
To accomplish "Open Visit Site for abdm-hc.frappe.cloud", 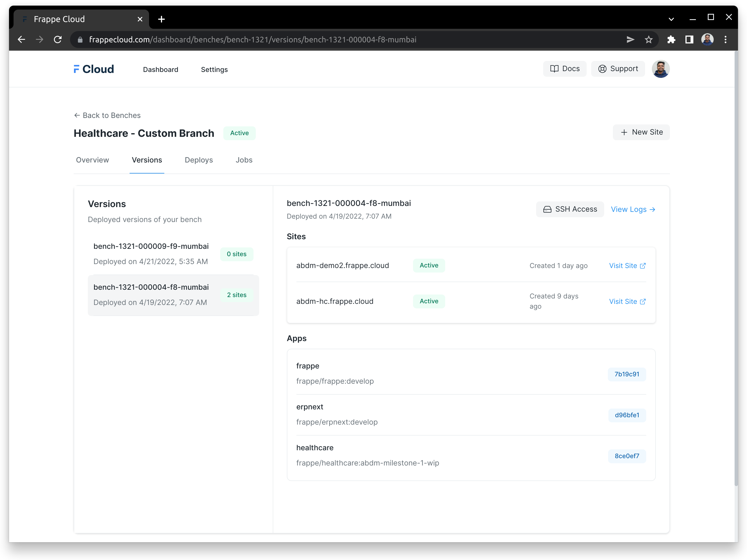I will (x=627, y=301).
